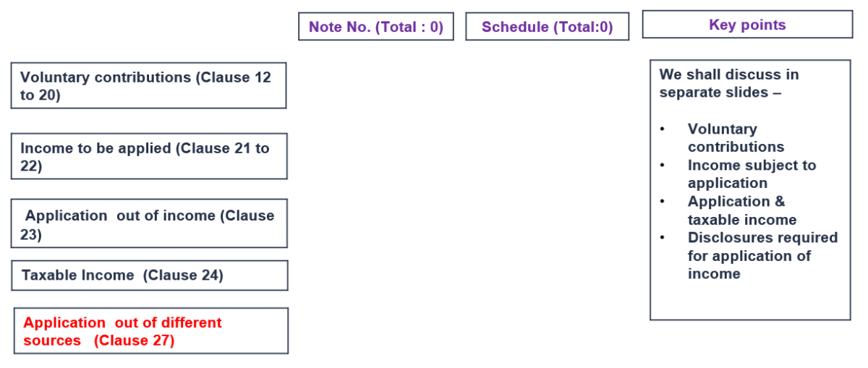The image size is (868, 368).
Task: Click the Taxable Income (Clause 24) box
Action: [x=148, y=275]
